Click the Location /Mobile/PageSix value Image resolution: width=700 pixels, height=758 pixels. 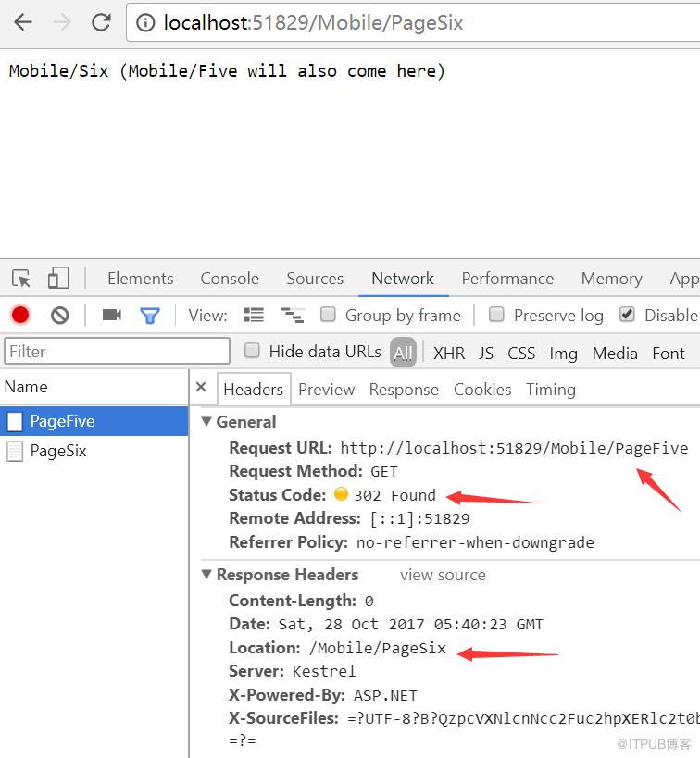(x=378, y=648)
